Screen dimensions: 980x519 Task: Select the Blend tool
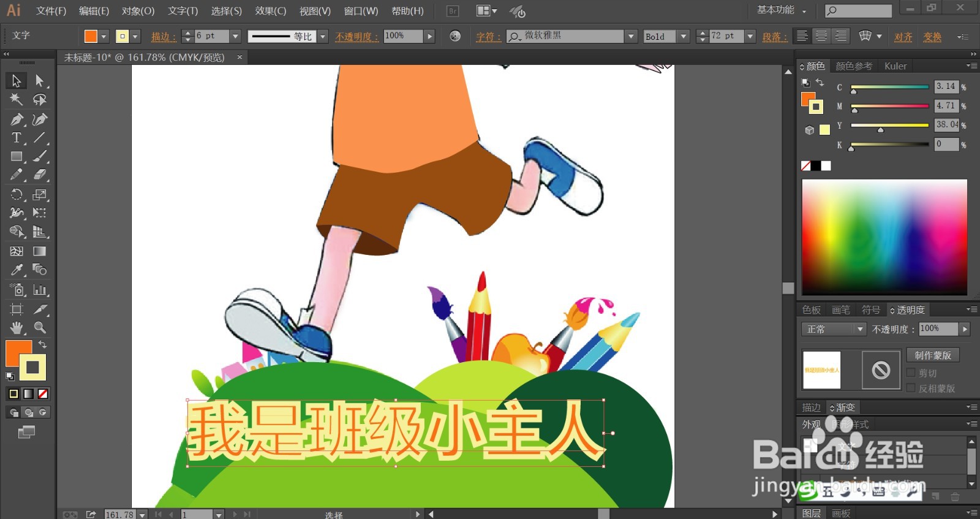click(39, 270)
